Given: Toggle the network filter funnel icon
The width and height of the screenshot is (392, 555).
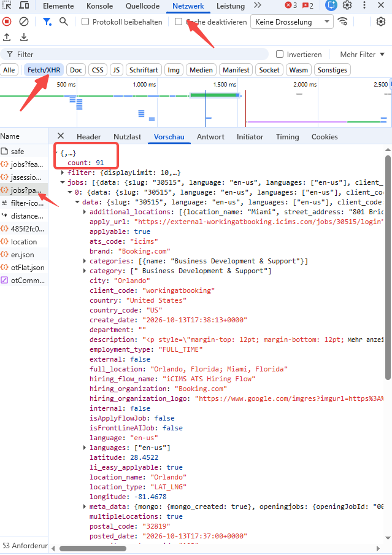Looking at the screenshot, I should coord(47,22).
